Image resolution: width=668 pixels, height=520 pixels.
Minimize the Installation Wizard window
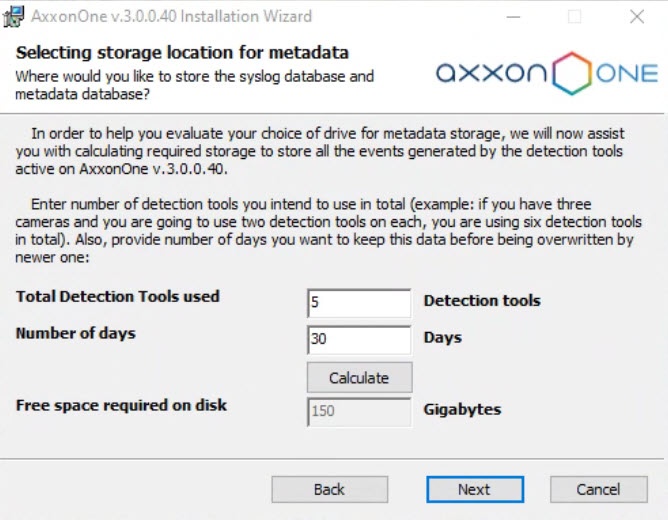[x=512, y=17]
